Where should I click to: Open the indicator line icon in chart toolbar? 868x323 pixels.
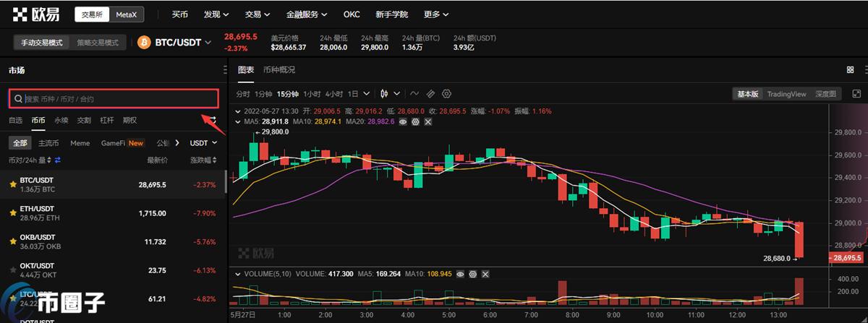coord(414,93)
